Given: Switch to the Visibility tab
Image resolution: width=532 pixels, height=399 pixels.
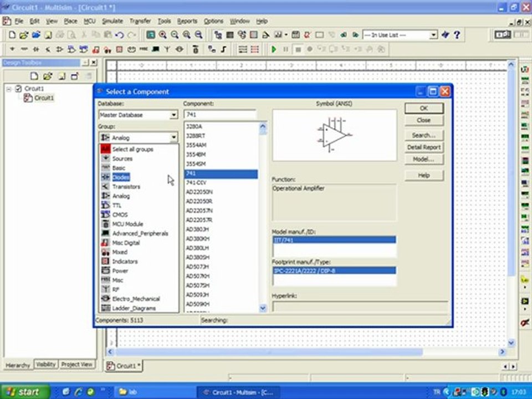Looking at the screenshot, I should 46,365.
